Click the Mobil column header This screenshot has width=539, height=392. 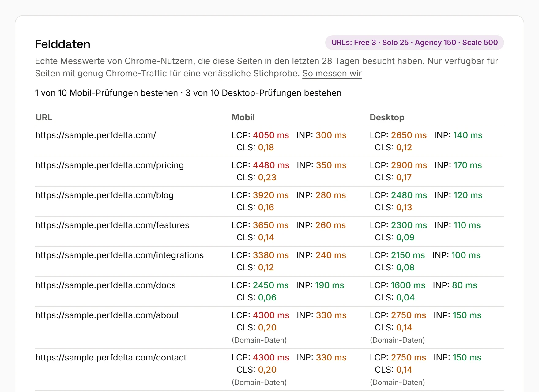[243, 117]
